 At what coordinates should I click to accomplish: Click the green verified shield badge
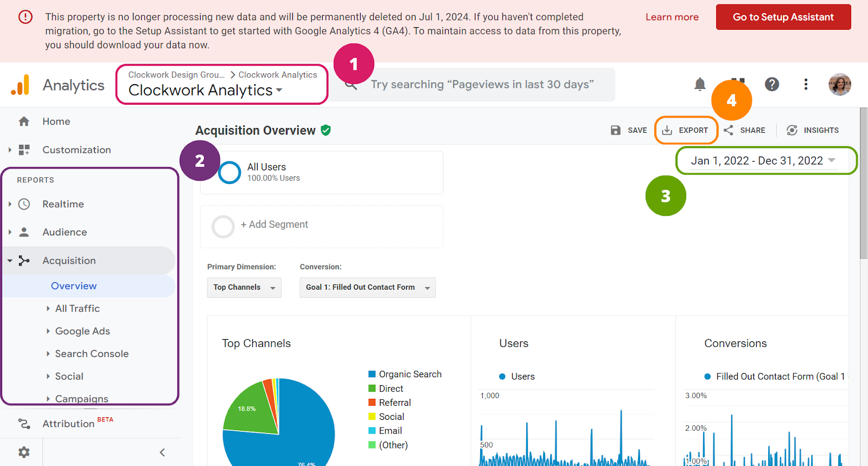coord(325,130)
